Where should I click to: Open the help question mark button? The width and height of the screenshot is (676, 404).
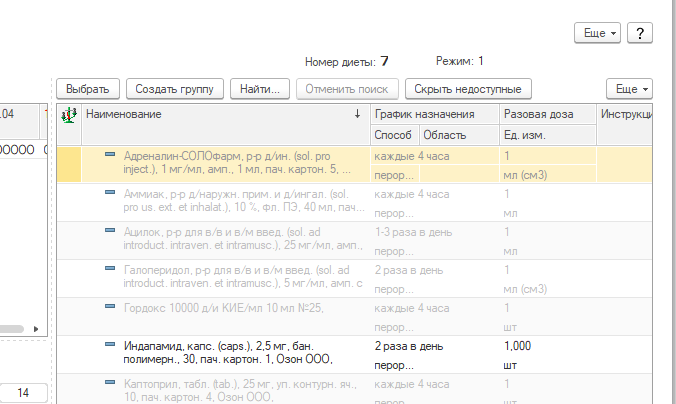click(x=640, y=33)
